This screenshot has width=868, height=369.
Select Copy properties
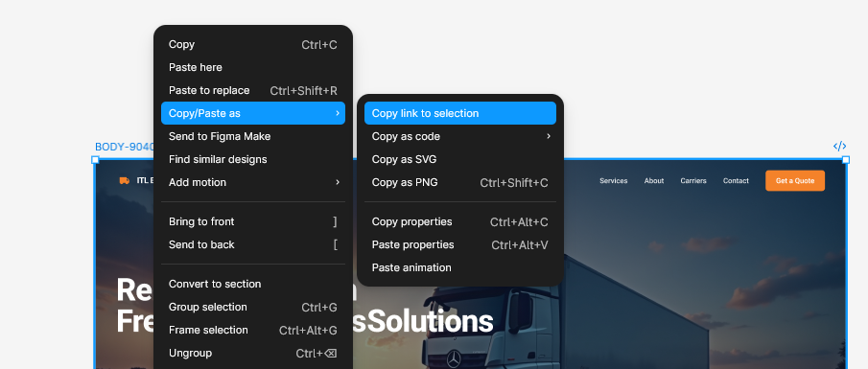pos(460,221)
